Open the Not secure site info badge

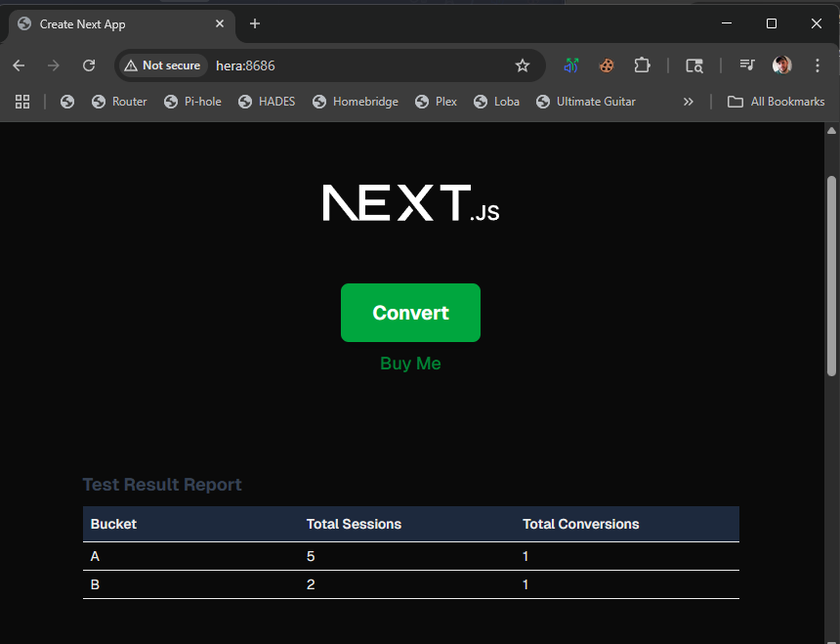163,65
